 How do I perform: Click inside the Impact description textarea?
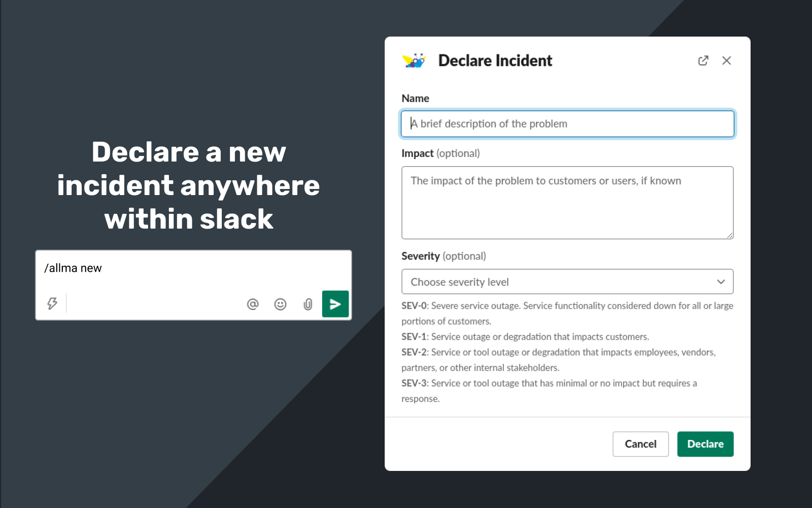pyautogui.click(x=567, y=202)
